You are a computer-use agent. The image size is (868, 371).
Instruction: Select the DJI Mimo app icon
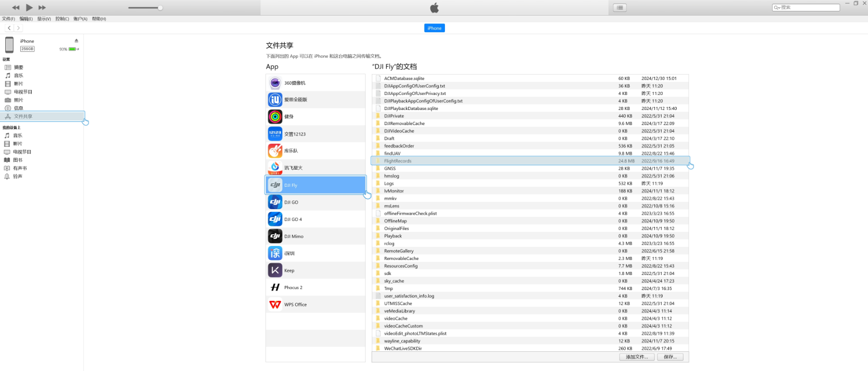coord(275,236)
